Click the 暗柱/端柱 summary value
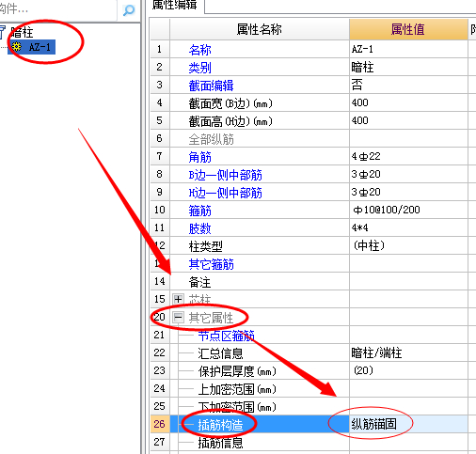476x454 pixels. pyautogui.click(x=408, y=352)
